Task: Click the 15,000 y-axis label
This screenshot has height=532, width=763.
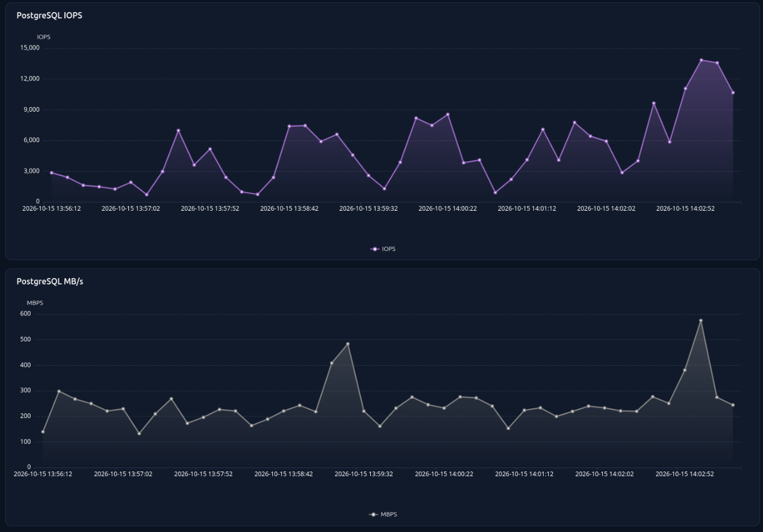Action: pyautogui.click(x=30, y=48)
